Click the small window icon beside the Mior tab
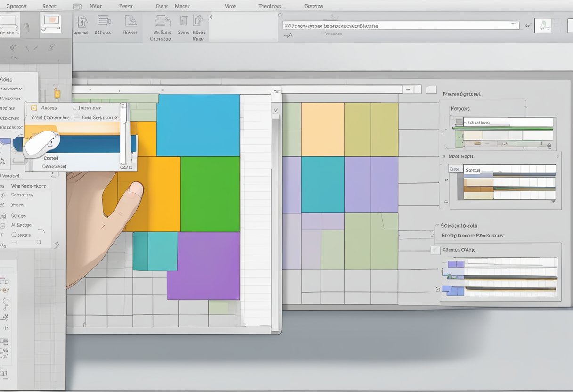 (x=76, y=7)
